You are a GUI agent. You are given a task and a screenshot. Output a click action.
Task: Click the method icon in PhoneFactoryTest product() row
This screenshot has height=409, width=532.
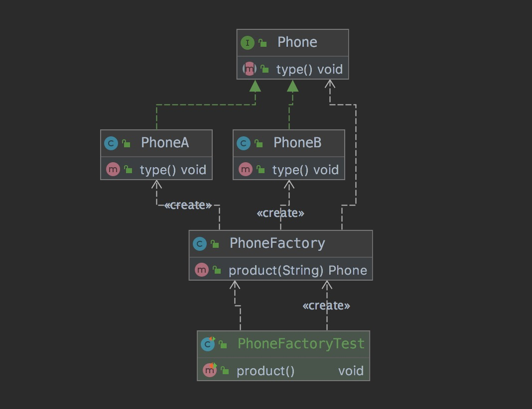210,370
